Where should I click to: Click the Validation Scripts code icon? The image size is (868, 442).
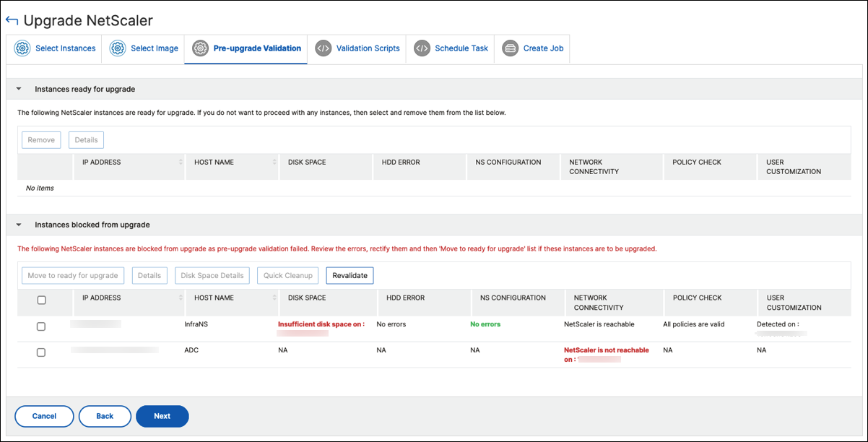point(324,48)
